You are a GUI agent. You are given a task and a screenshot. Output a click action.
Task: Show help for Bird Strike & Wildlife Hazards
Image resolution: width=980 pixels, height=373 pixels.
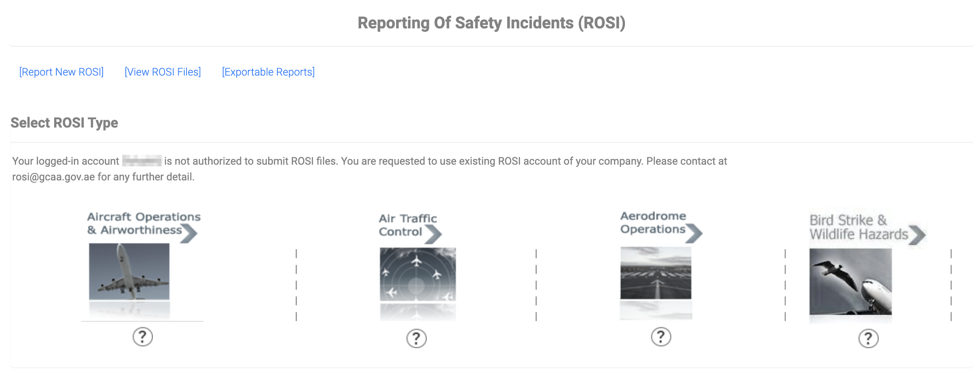868,338
